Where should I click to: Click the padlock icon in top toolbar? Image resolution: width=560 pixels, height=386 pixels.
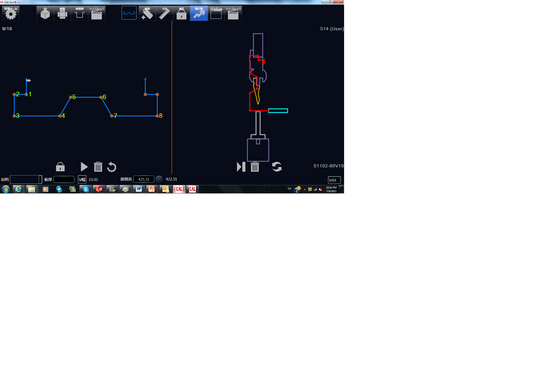pos(181,14)
